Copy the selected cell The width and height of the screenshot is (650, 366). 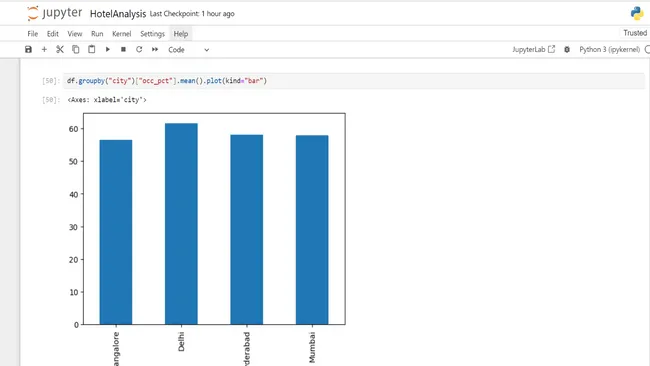[75, 49]
